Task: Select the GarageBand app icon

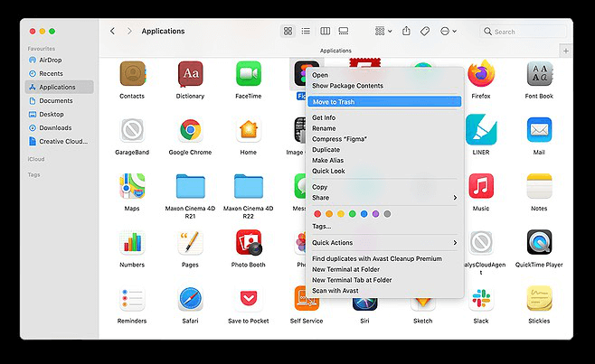Action: tap(132, 130)
